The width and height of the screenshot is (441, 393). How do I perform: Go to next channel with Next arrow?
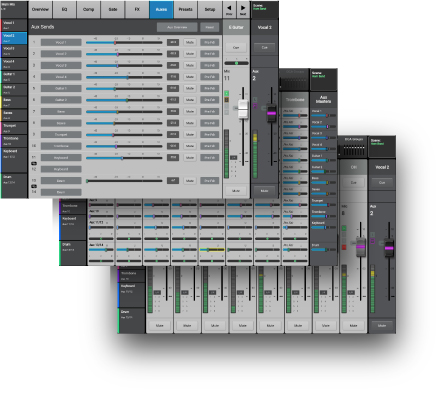click(x=243, y=9)
